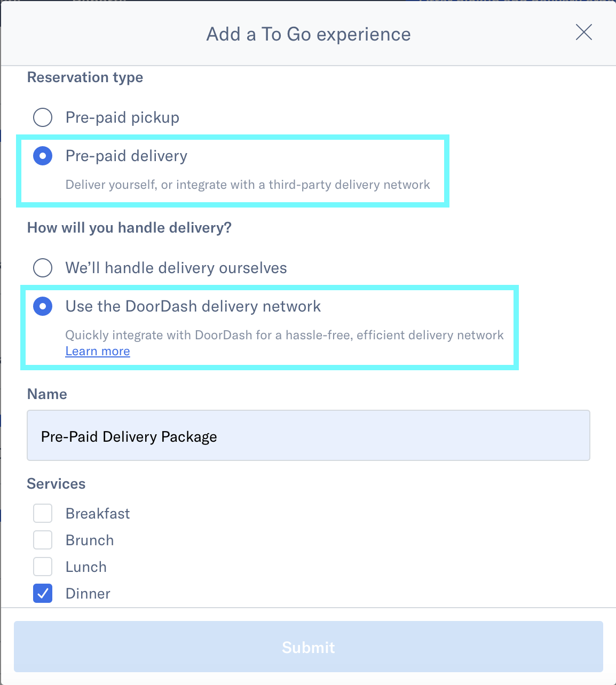This screenshot has width=616, height=685.
Task: Open the Learn more link about DoorDash
Action: [x=97, y=351]
